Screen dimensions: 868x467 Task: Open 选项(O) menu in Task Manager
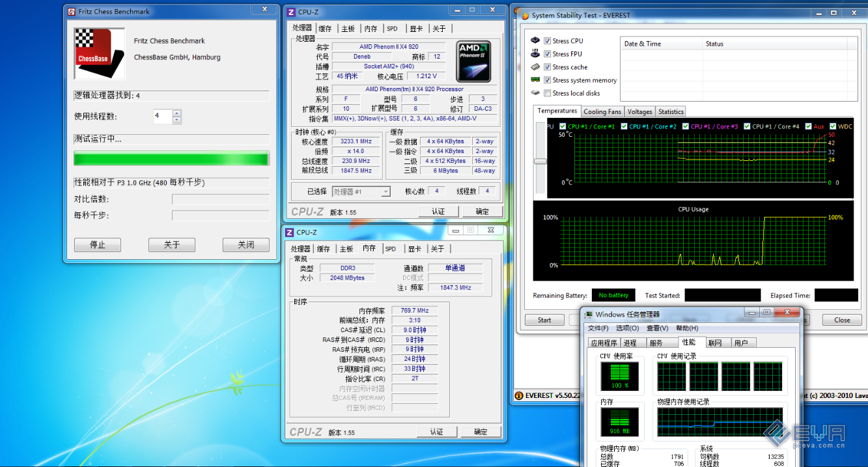click(628, 328)
